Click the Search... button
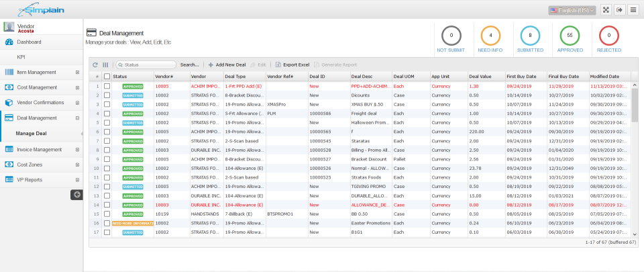This screenshot has width=644, height=272. (189, 65)
